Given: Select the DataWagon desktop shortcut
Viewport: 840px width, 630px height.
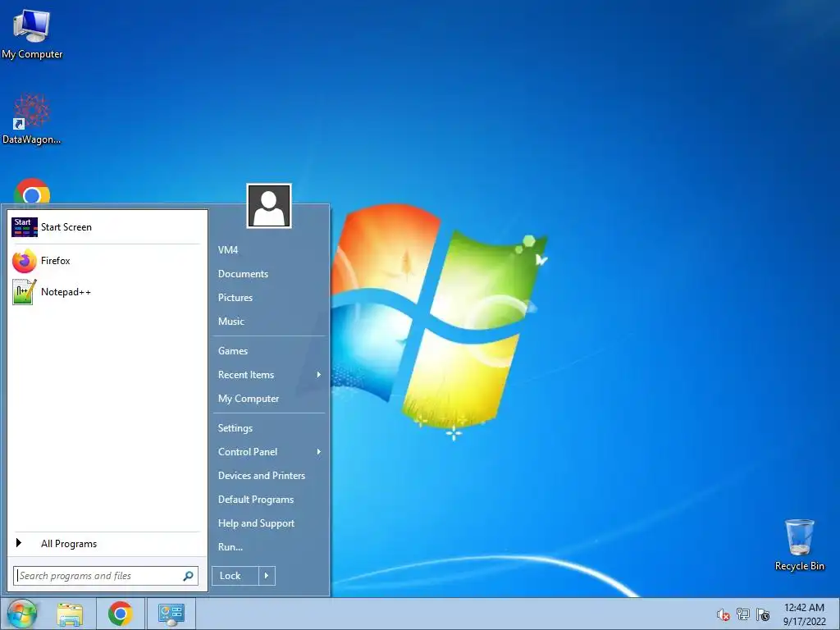Looking at the screenshot, I should pos(32,119).
